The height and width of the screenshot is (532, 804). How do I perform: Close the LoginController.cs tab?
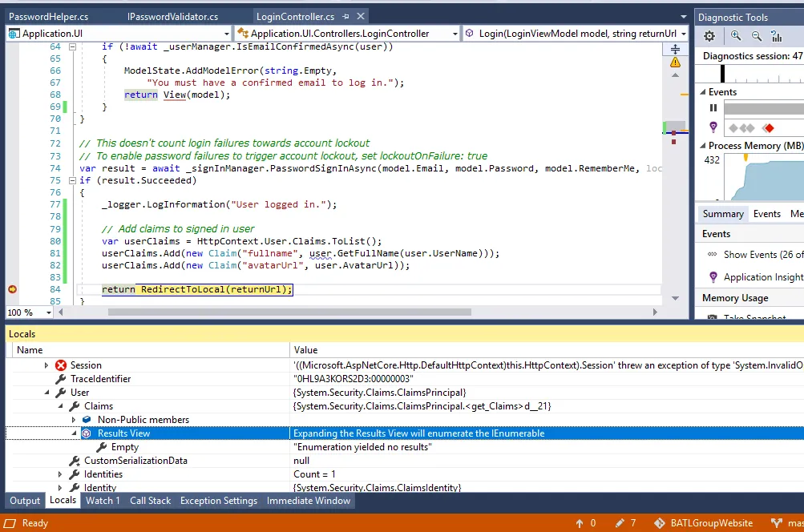tap(361, 16)
